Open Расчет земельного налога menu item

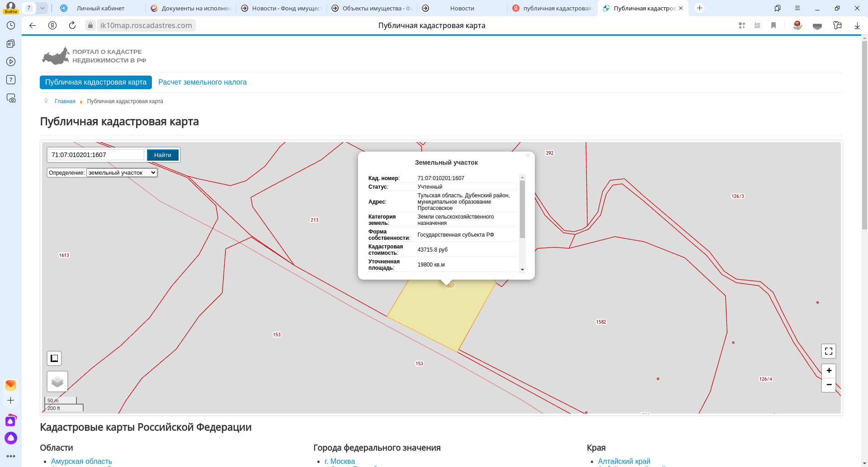202,82
